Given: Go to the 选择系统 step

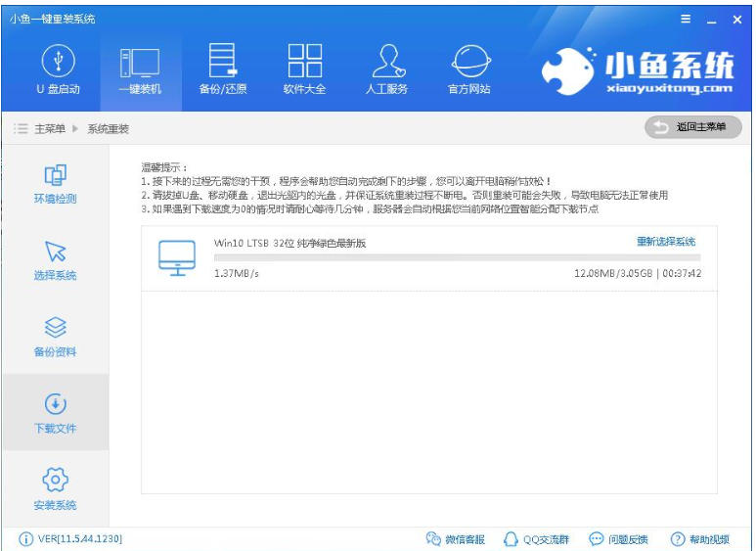Looking at the screenshot, I should tap(55, 260).
